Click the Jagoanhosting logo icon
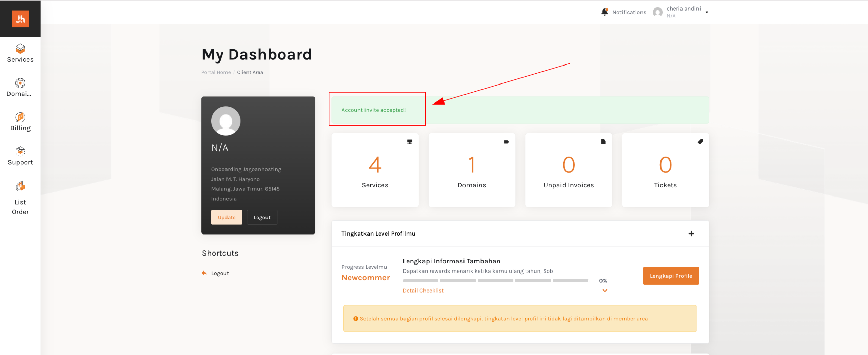Viewport: 868px width, 355px height. pos(20,19)
